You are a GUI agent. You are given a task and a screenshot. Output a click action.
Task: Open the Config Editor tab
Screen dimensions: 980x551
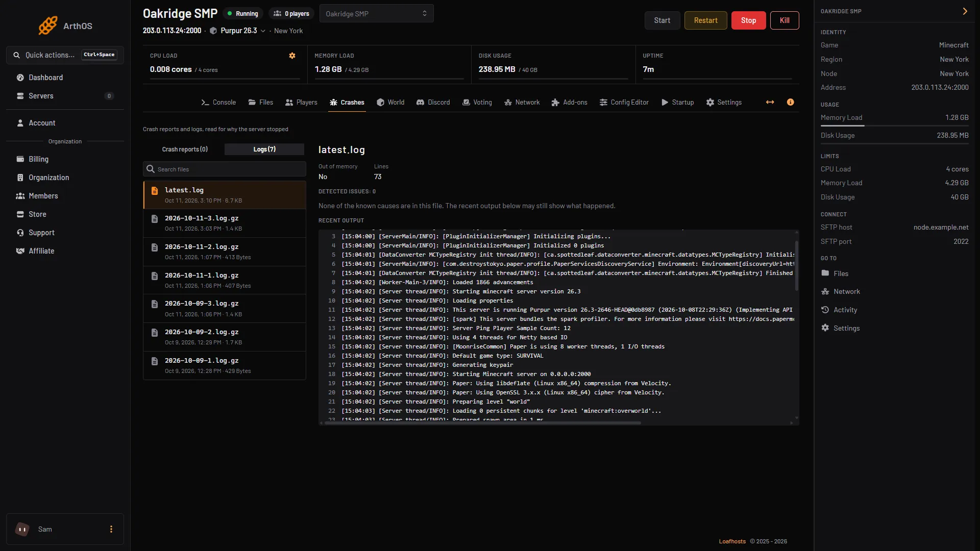[624, 102]
